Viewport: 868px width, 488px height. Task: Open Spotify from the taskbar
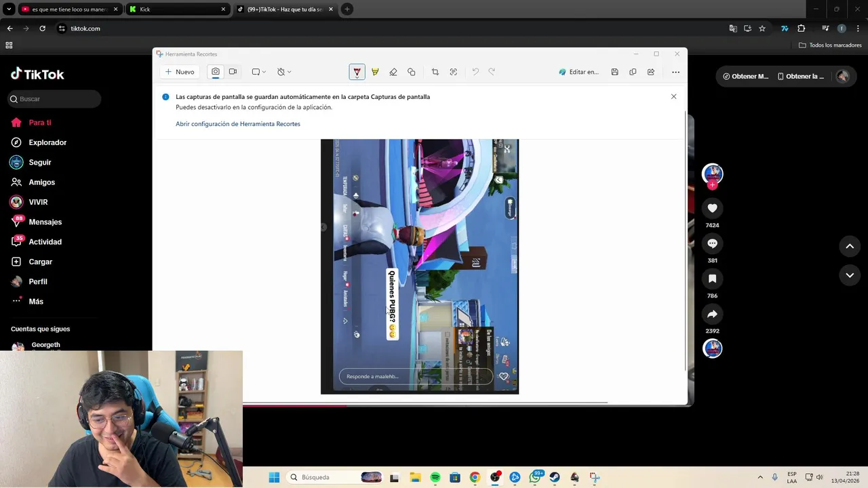[x=435, y=477]
